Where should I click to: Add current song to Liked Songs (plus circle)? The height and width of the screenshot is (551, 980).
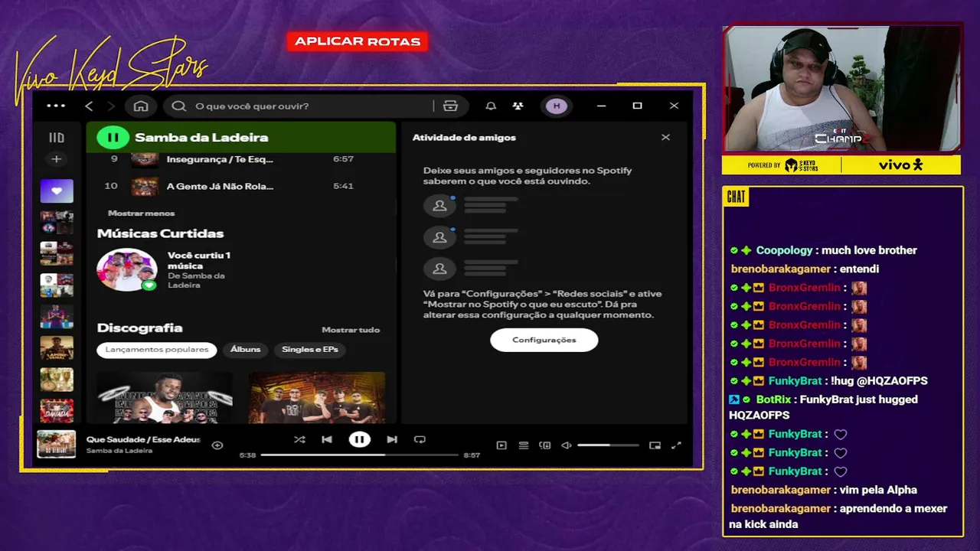click(217, 445)
